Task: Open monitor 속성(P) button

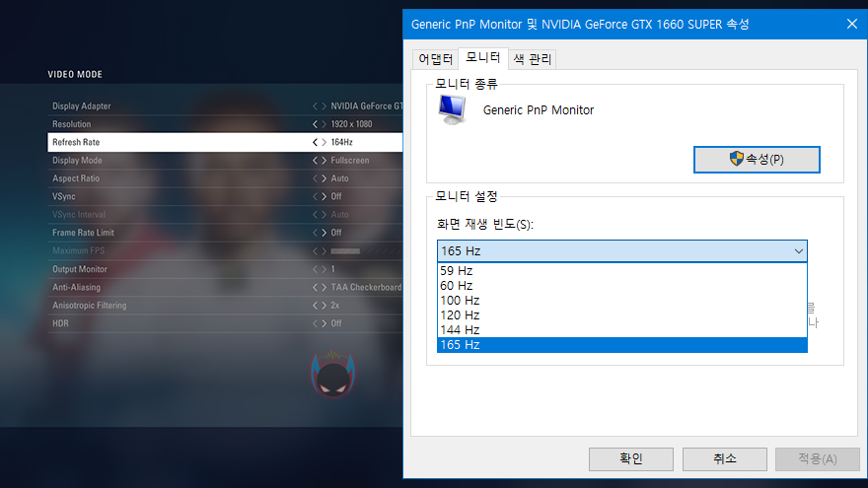Action: point(757,160)
